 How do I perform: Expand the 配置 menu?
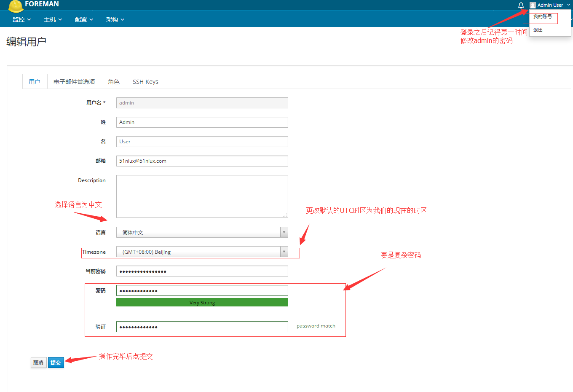84,19
